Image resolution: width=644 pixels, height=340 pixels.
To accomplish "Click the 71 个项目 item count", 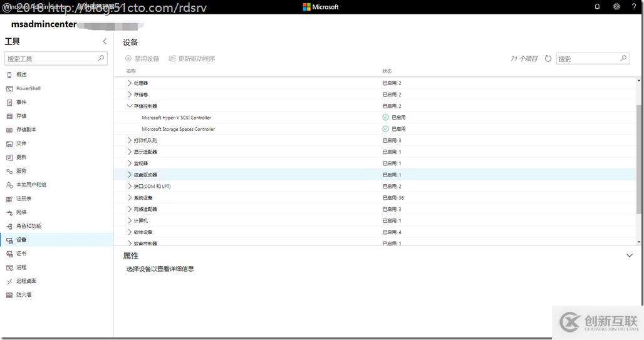I will tap(524, 59).
